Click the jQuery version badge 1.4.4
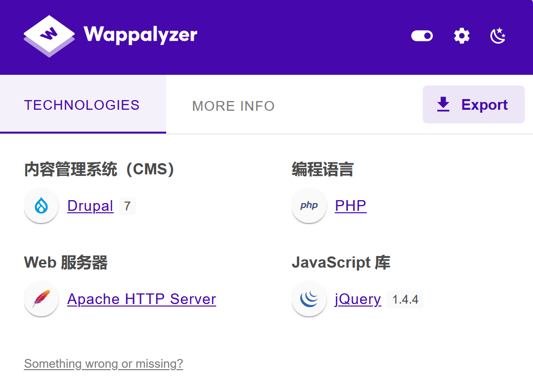Viewport: 533px width, 392px height. [405, 300]
